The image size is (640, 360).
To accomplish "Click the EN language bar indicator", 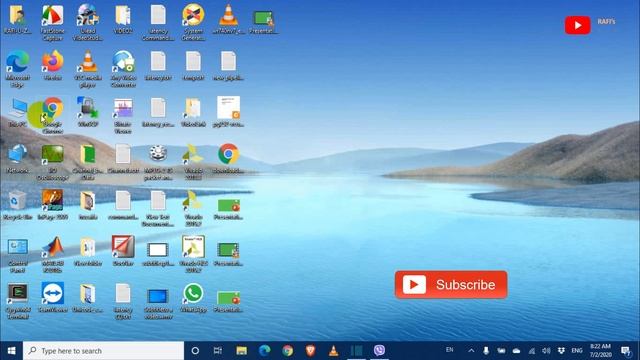I will [449, 350].
